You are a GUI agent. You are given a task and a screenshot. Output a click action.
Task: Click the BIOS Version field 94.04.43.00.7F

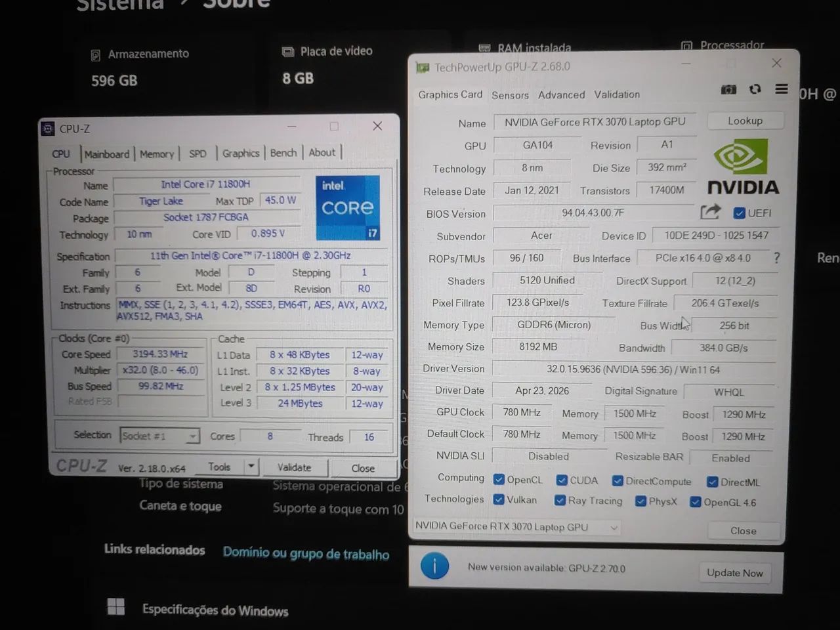click(x=593, y=213)
